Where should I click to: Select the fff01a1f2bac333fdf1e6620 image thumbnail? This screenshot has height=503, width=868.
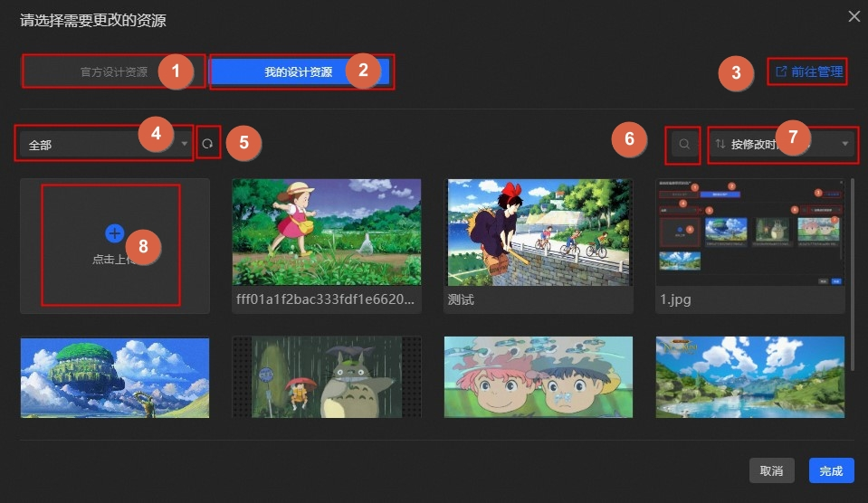[x=327, y=232]
